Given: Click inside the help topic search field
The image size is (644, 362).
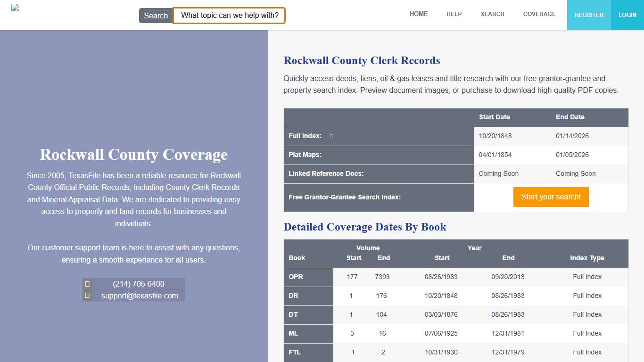Looking at the screenshot, I should coord(229,15).
